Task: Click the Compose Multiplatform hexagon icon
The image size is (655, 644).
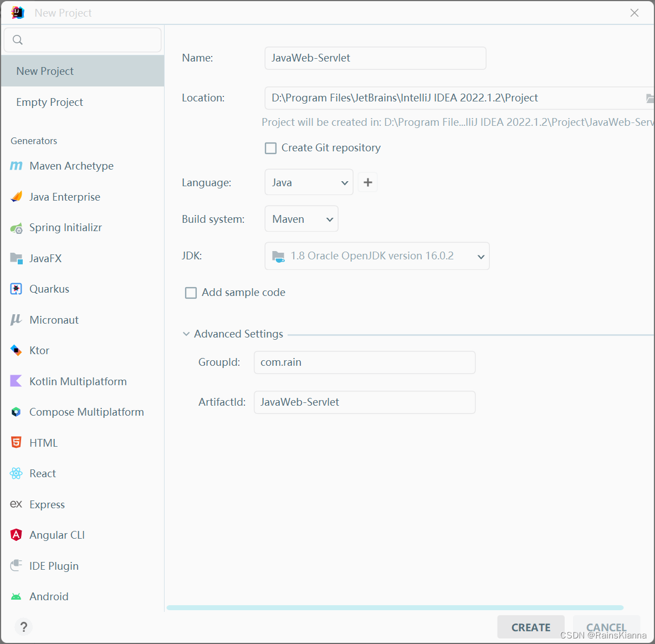Action: [16, 412]
